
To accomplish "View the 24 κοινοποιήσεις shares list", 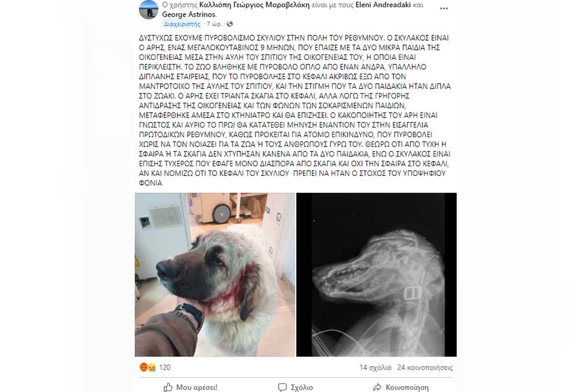I will (425, 367).
